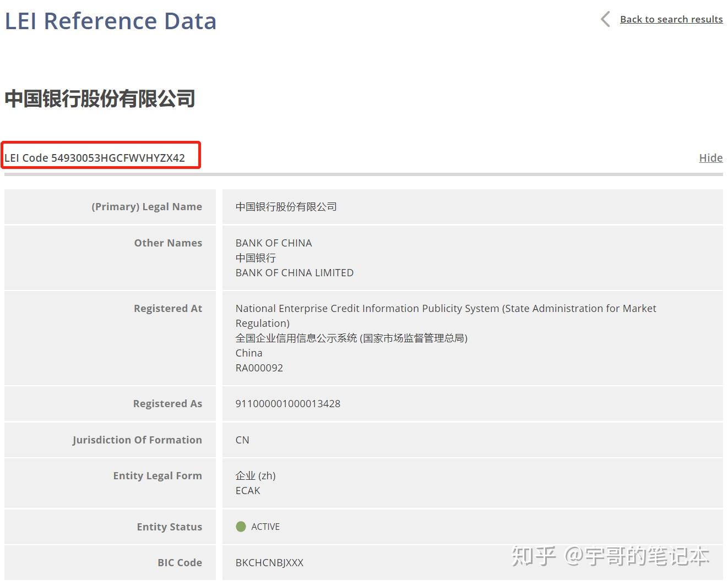
Task: Click the (Primary) Legal Name label
Action: pyautogui.click(x=146, y=207)
